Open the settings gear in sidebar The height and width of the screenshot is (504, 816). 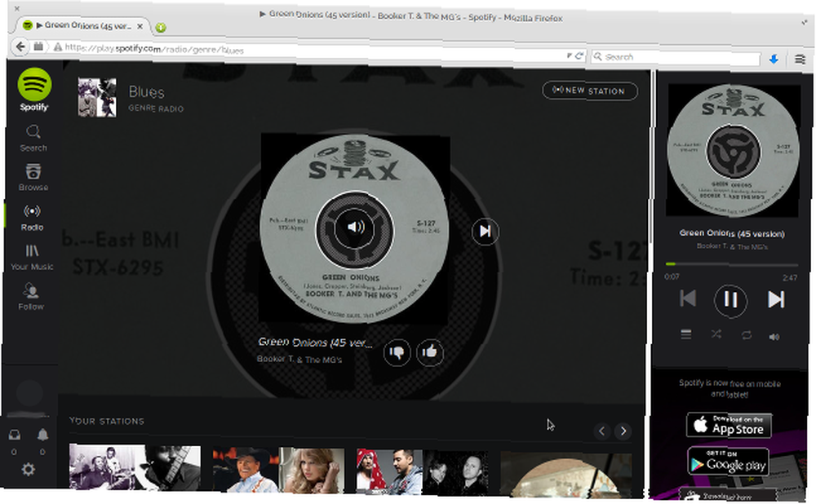28,470
